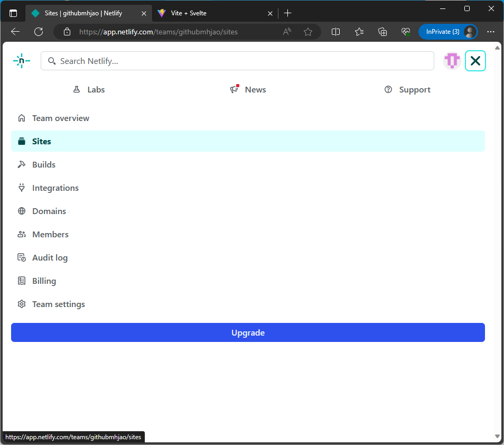This screenshot has height=445, width=504.
Task: Open Browser essentials heart icon
Action: pyautogui.click(x=406, y=32)
